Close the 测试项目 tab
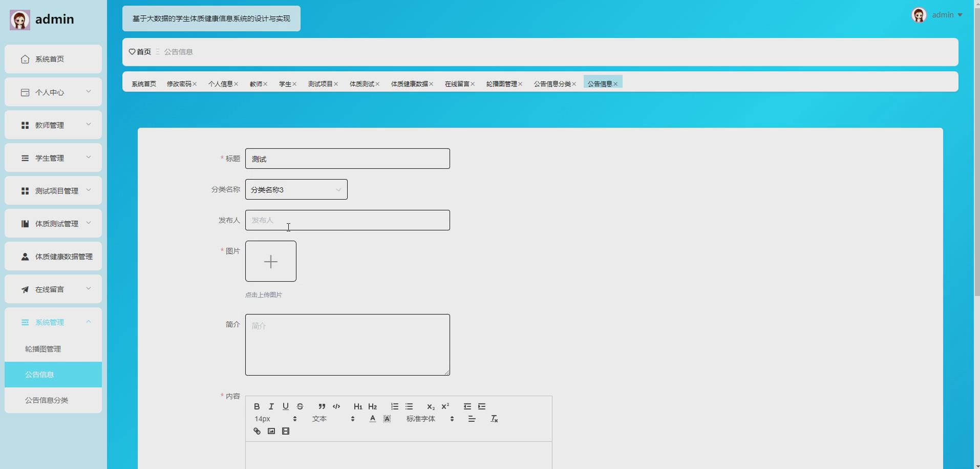 (336, 84)
